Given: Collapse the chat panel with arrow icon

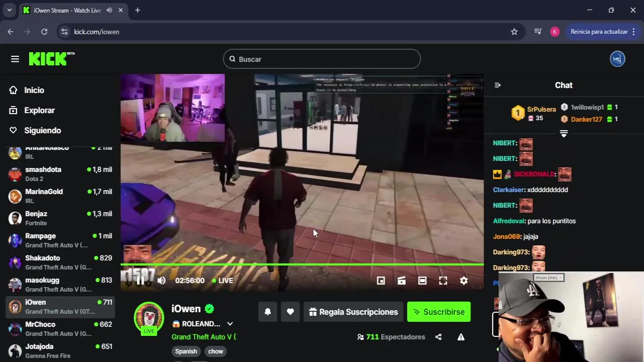Looking at the screenshot, I should click(498, 85).
